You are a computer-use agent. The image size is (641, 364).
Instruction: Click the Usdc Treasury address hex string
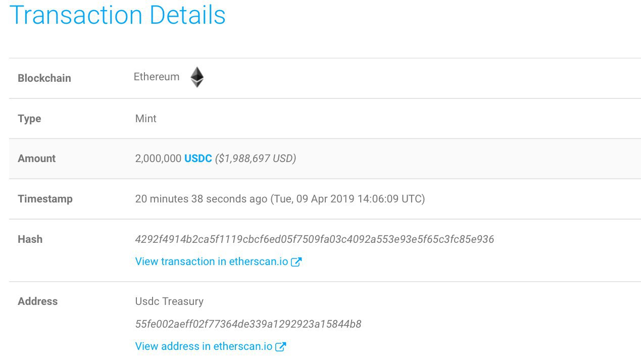(x=248, y=324)
